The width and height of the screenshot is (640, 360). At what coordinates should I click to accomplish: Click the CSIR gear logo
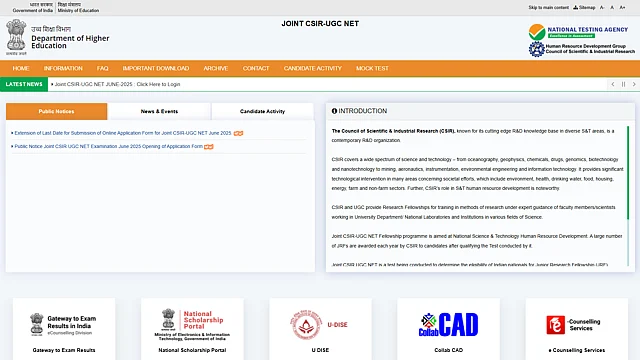click(x=537, y=49)
